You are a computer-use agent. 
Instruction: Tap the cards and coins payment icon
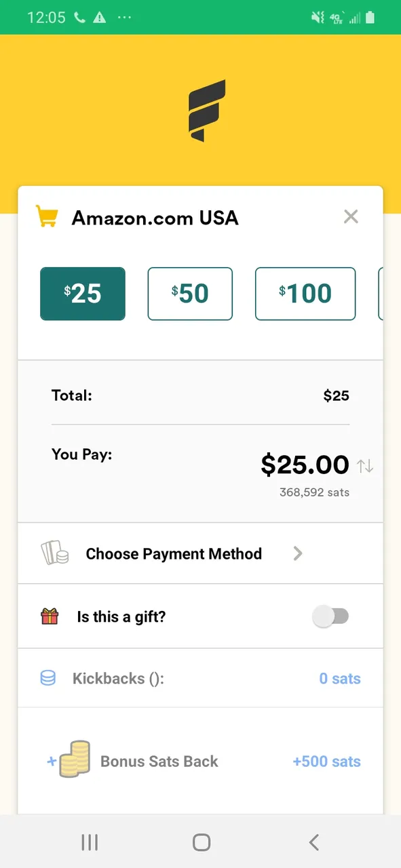55,553
